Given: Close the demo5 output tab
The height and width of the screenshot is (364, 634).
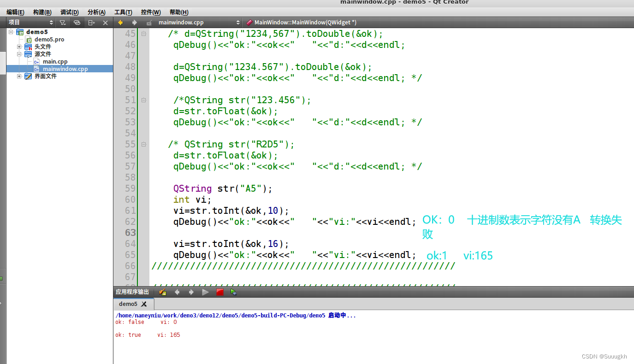Looking at the screenshot, I should 144,304.
